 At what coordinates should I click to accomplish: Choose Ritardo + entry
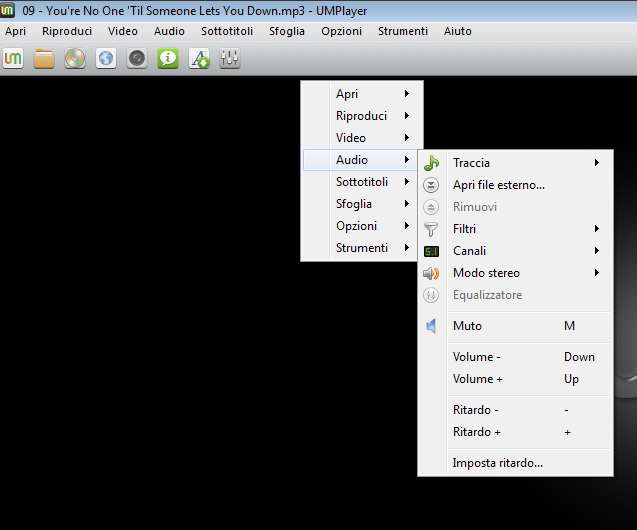tap(516, 432)
